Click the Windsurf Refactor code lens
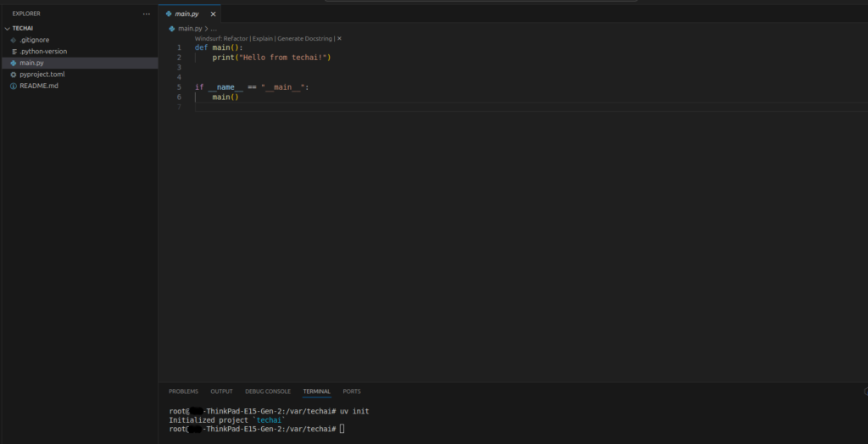This screenshot has width=868, height=444. click(221, 39)
